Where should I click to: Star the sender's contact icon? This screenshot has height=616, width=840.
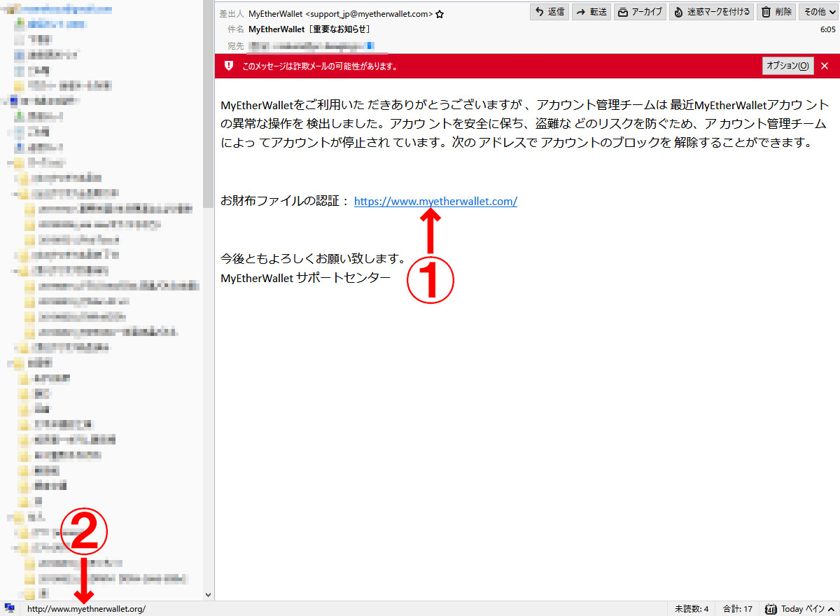click(x=440, y=13)
